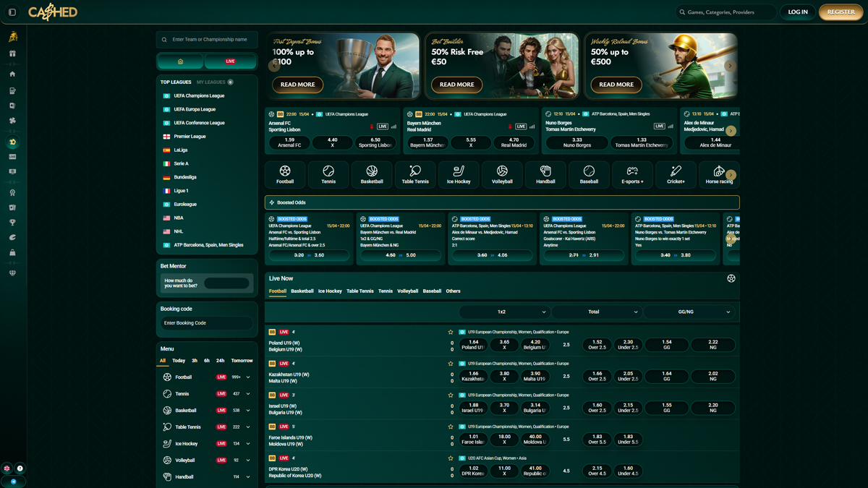This screenshot has height=488, width=868.
Task: Open stats icon on Arsenal FC match card
Action: (x=393, y=127)
